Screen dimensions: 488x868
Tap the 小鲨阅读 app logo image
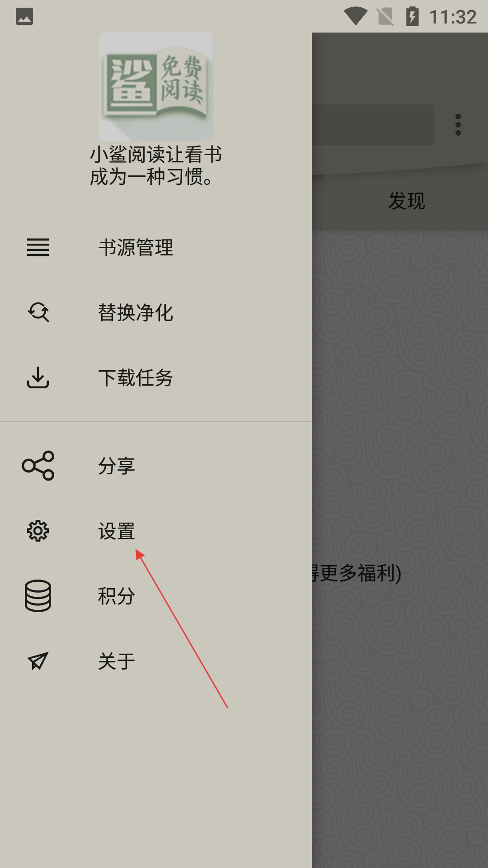pyautogui.click(x=156, y=87)
